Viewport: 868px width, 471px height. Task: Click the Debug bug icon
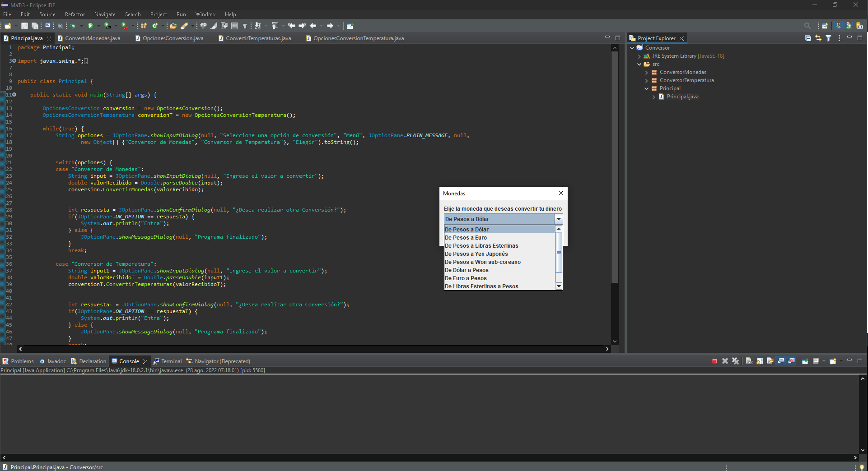pos(73,26)
